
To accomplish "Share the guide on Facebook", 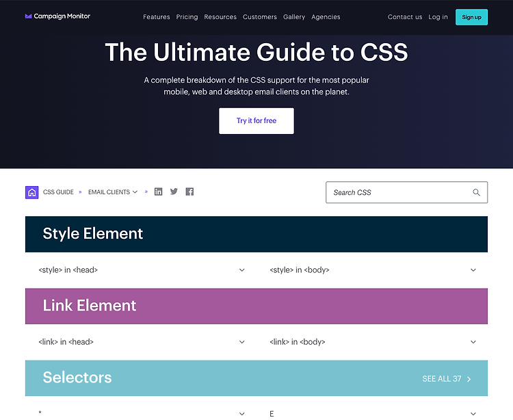I will click(x=189, y=192).
